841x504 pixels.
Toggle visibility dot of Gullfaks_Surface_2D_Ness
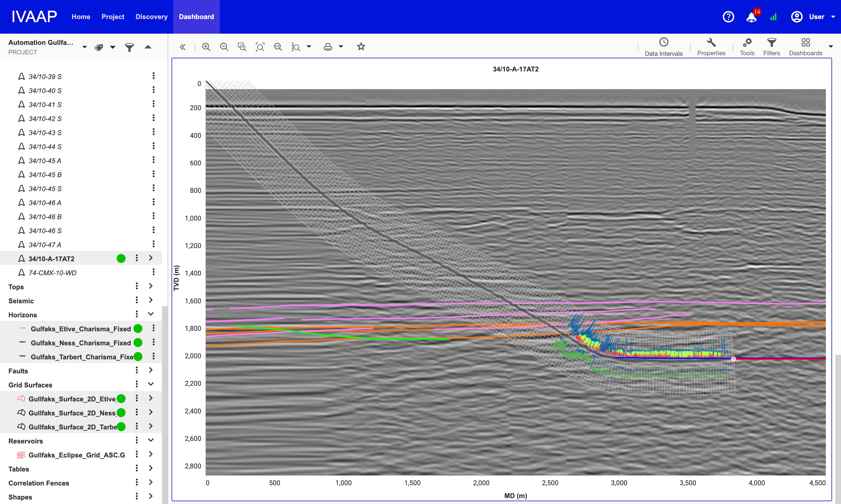(x=121, y=412)
